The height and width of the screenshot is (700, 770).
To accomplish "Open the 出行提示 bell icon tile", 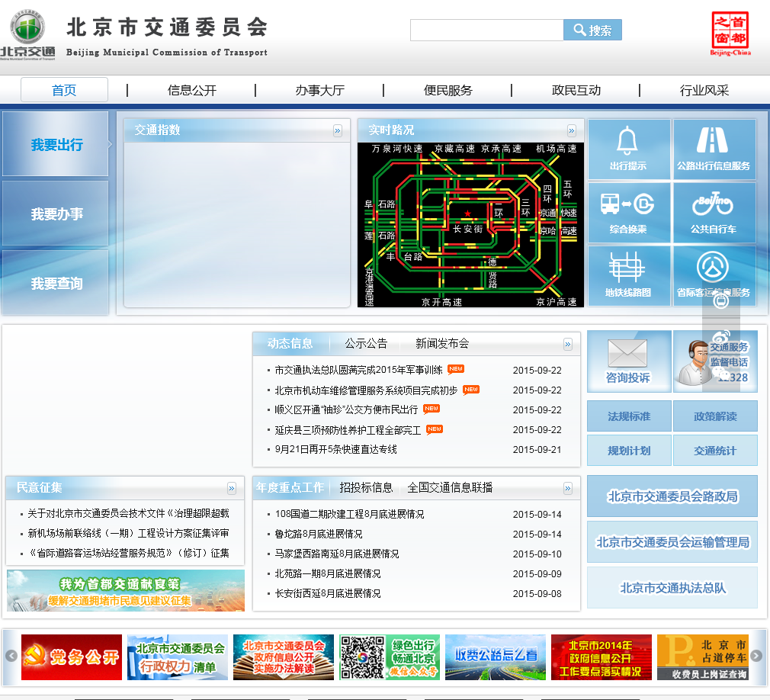I will point(628,149).
